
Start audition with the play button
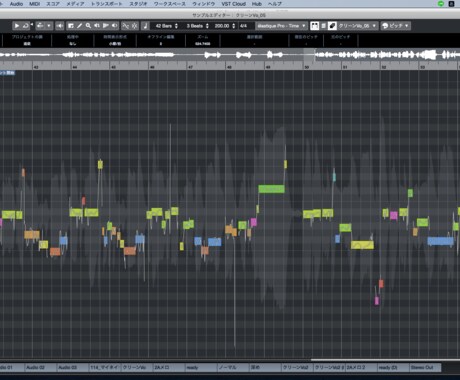pyautogui.click(x=17, y=26)
